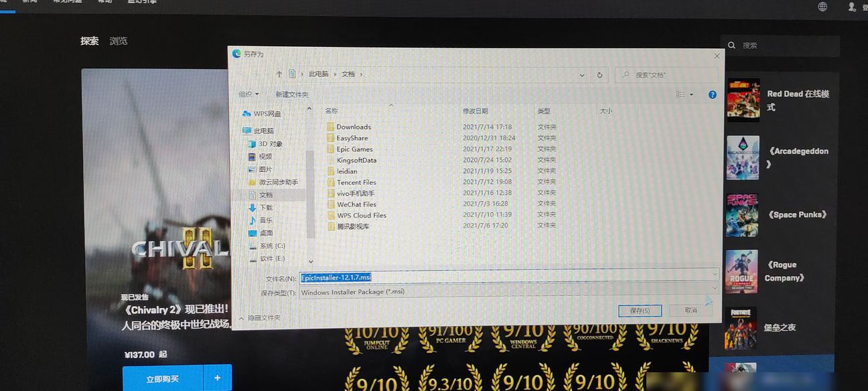Click the globe language icon on Epic page
868x391 pixels.
click(822, 7)
